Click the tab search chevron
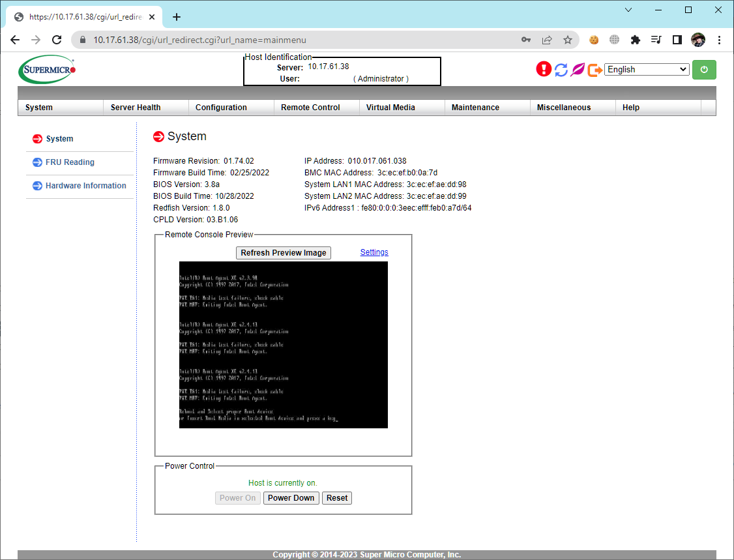The height and width of the screenshot is (560, 734). 628,10
